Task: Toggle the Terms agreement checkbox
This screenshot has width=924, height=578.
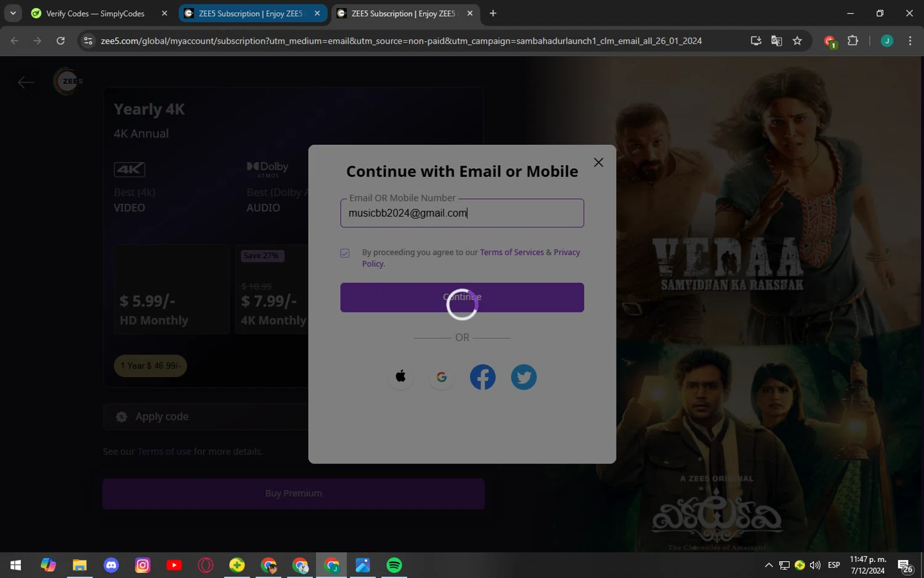Action: pyautogui.click(x=345, y=253)
